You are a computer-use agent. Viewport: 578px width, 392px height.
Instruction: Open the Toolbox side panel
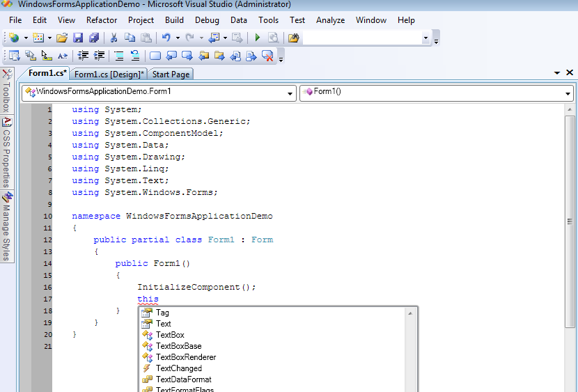(7, 91)
